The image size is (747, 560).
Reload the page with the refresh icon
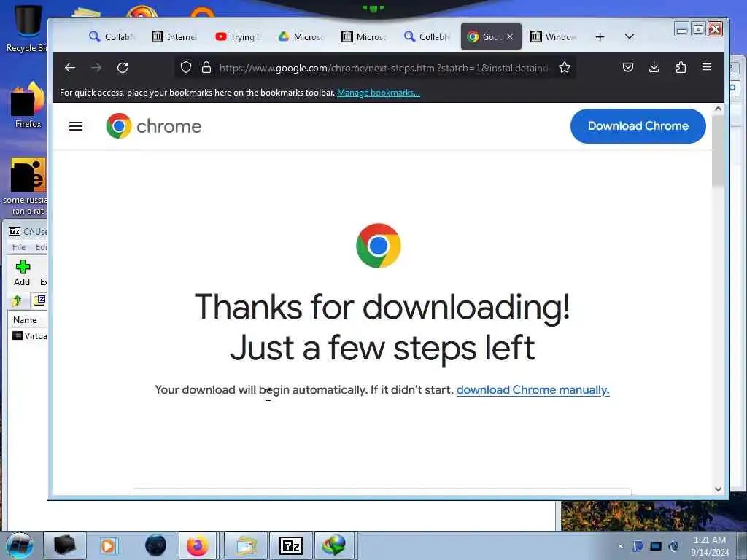(123, 68)
